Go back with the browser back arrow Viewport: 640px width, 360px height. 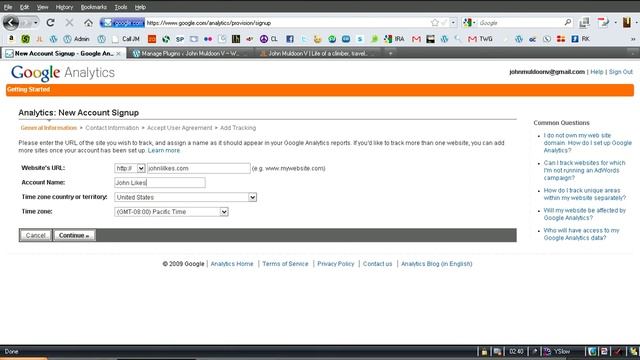click(x=11, y=22)
